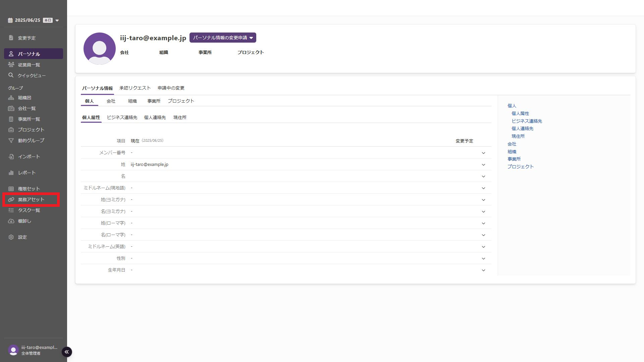Click the 従業員一覧 people icon
Screen dimensions: 644x362
(11, 65)
